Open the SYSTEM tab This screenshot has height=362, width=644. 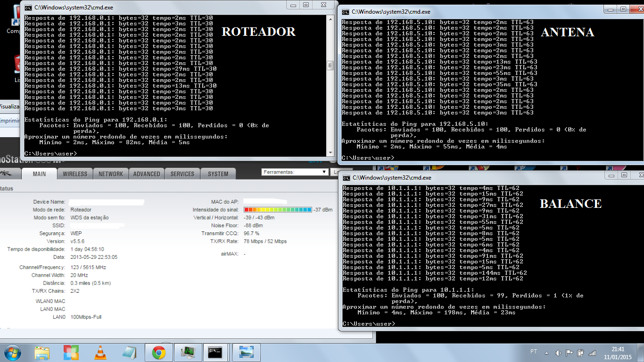click(x=218, y=174)
